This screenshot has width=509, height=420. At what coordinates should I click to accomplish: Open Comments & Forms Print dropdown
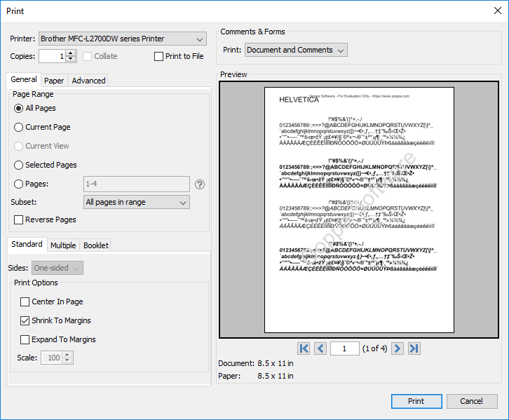point(295,50)
